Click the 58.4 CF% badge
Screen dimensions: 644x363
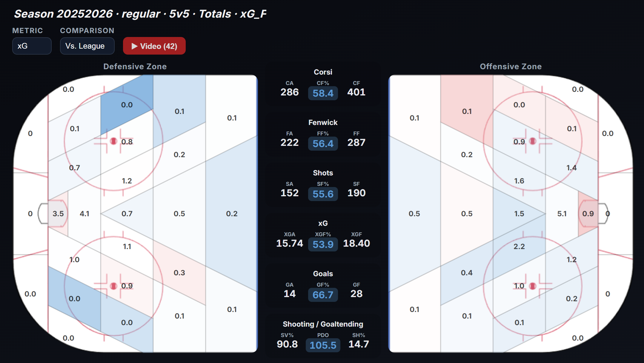323,93
